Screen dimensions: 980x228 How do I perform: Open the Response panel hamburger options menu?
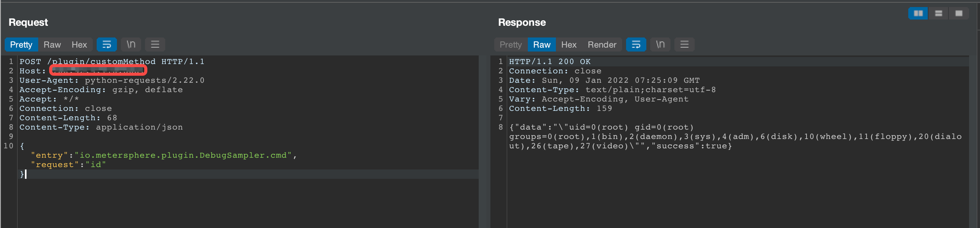685,45
